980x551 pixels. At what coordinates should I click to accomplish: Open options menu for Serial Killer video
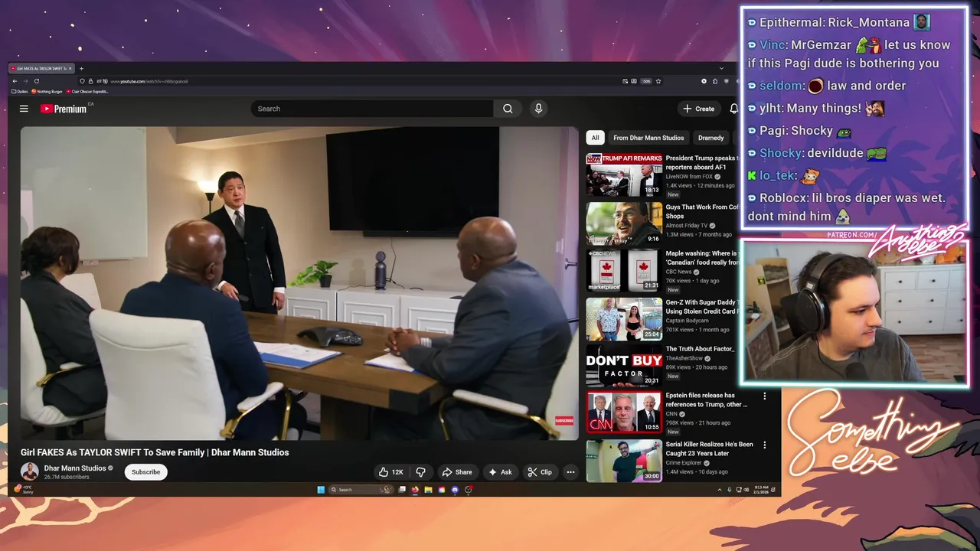point(764,445)
